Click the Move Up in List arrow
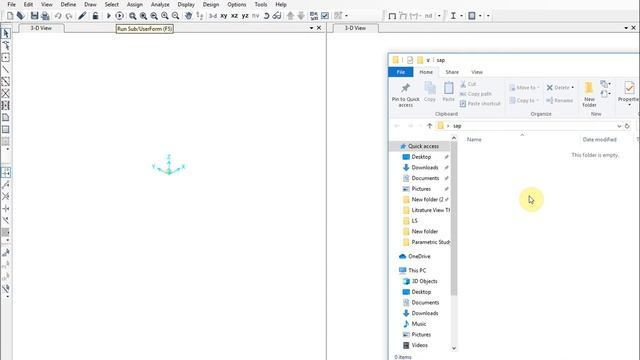The height and width of the screenshot is (360, 640). (290, 16)
